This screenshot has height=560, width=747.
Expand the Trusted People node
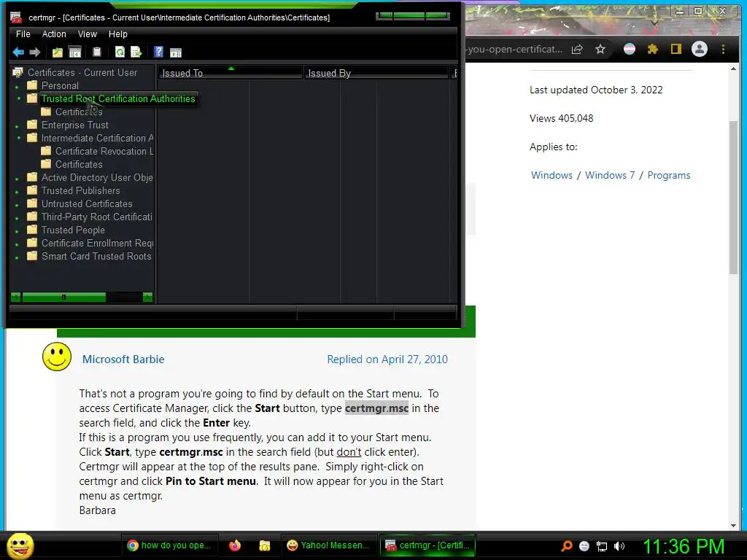tap(18, 231)
